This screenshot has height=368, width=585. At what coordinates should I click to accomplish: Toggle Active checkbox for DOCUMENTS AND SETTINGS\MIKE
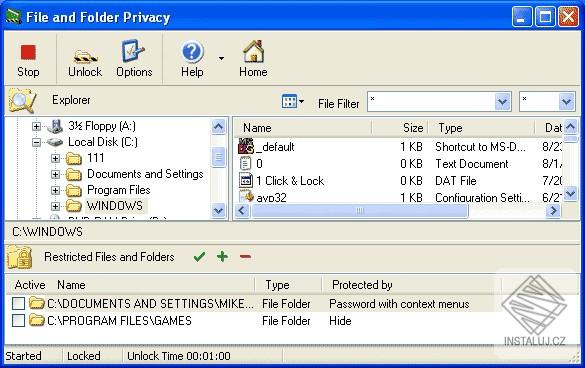(x=18, y=303)
